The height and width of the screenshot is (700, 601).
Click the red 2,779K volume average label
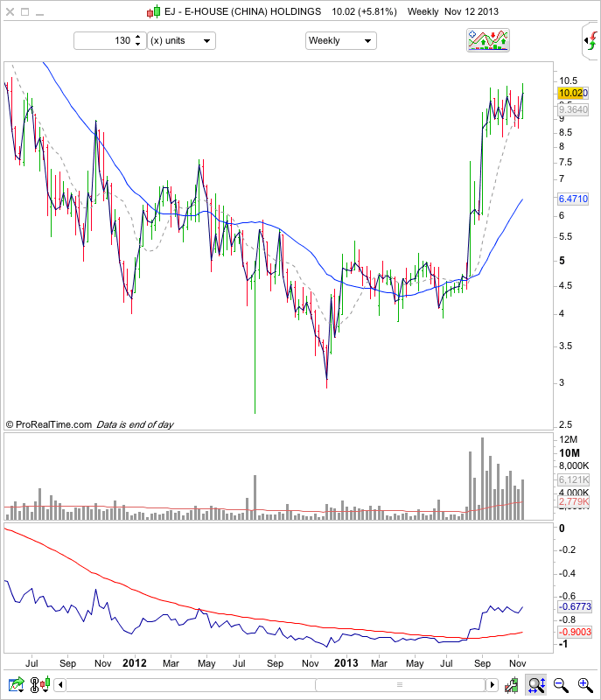574,501
